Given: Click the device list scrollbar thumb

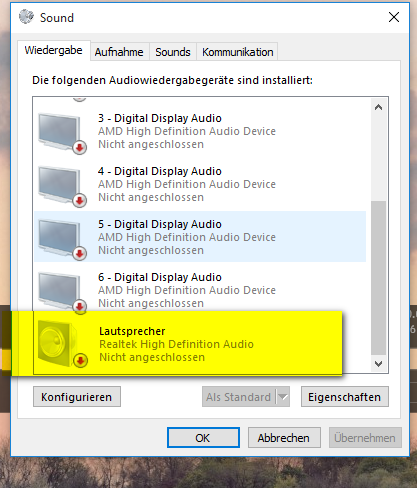Looking at the screenshot, I should [378, 278].
